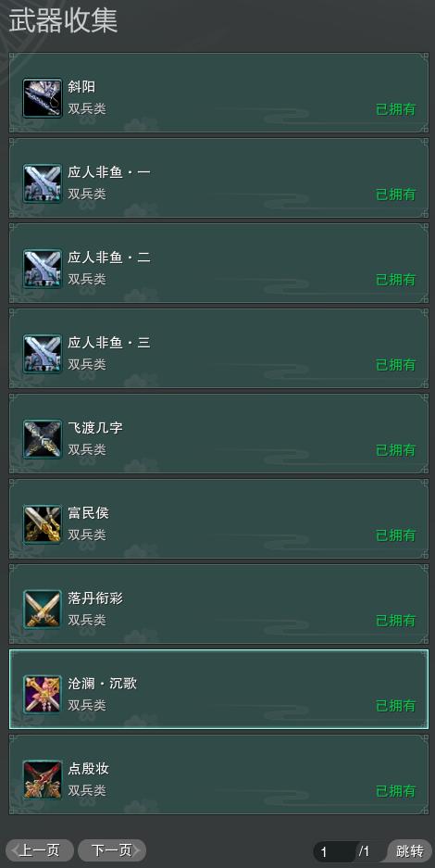Viewport: 435px width, 868px height.
Task: Go to previous page with 上一页
Action: (40, 850)
